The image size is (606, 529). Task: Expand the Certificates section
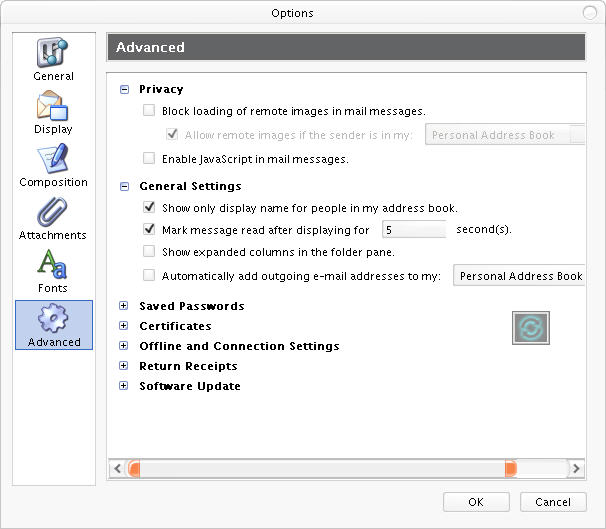click(124, 326)
